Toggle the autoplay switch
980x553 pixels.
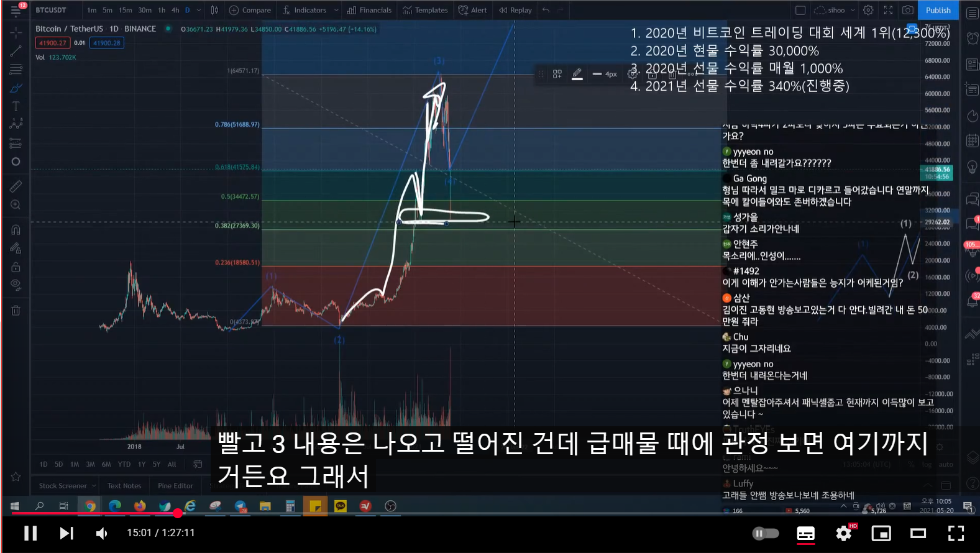(766, 533)
